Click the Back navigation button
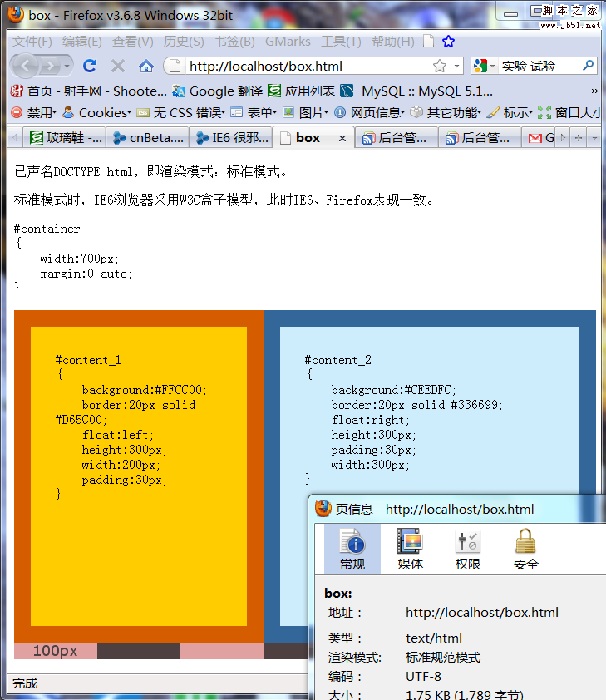The height and width of the screenshot is (700, 606). point(26,67)
